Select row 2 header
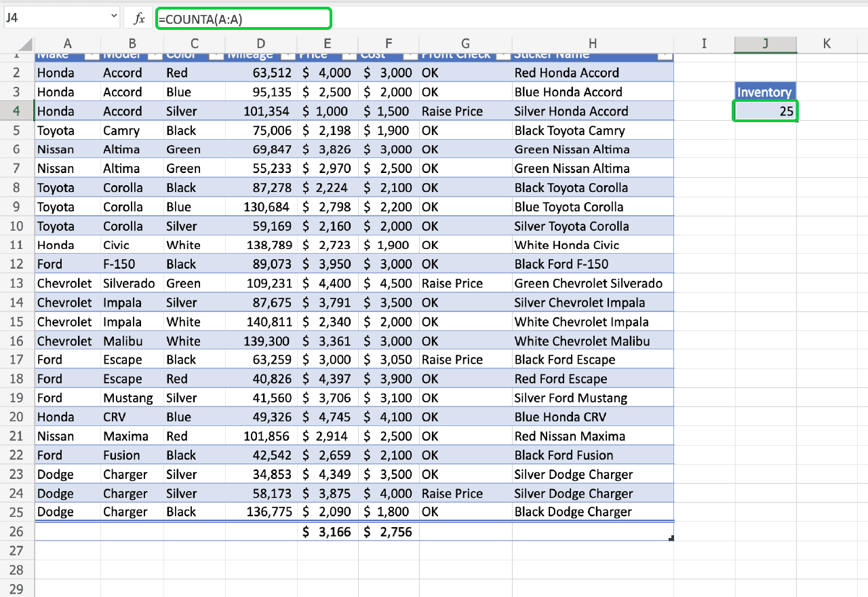This screenshot has width=868, height=597. tap(17, 73)
